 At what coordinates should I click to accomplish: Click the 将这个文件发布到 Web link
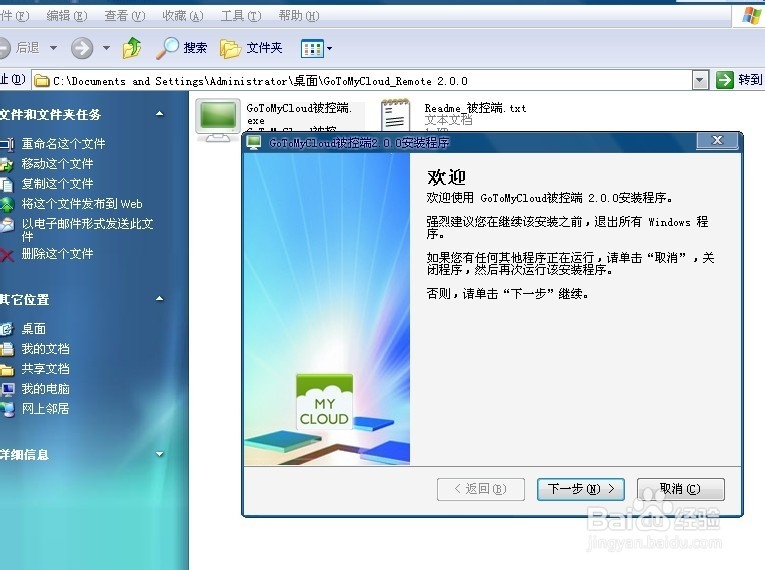click(x=82, y=204)
